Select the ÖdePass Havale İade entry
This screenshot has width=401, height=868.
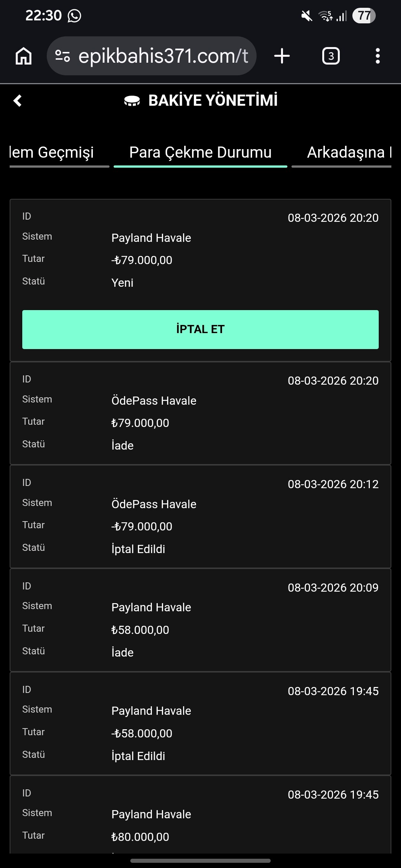click(x=200, y=413)
